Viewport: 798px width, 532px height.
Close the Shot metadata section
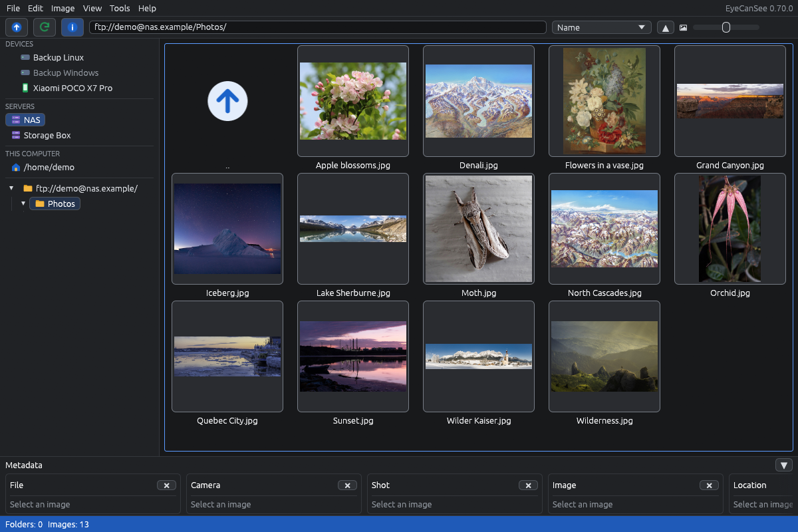click(x=528, y=485)
